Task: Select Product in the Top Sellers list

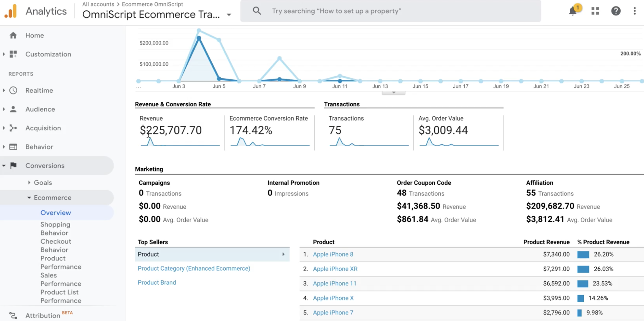Action: (x=212, y=254)
